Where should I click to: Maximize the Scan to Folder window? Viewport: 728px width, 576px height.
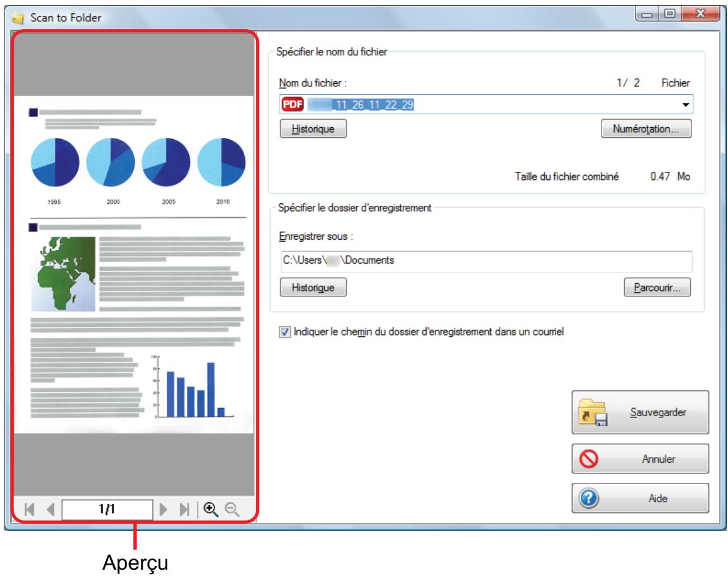click(x=669, y=13)
